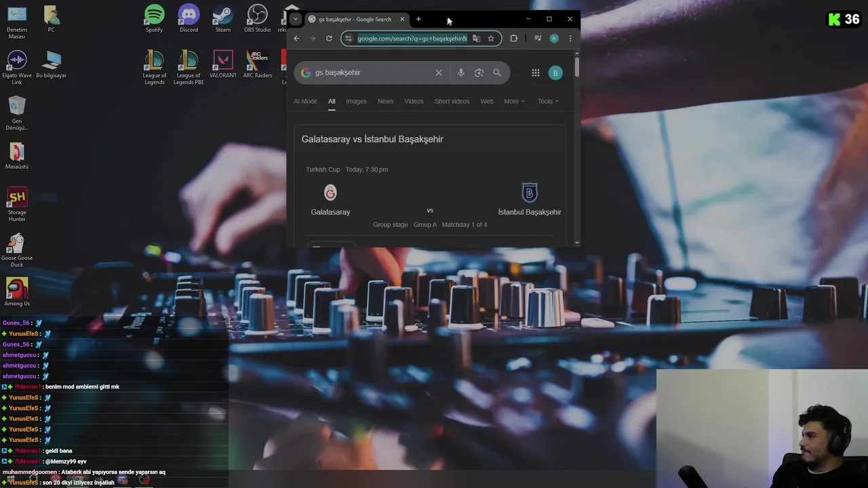
Task: Open the Bu bilgisayar icon
Action: click(x=51, y=64)
